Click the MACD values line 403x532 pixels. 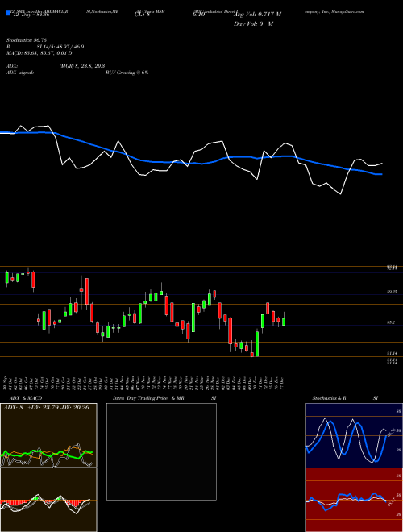point(39,53)
